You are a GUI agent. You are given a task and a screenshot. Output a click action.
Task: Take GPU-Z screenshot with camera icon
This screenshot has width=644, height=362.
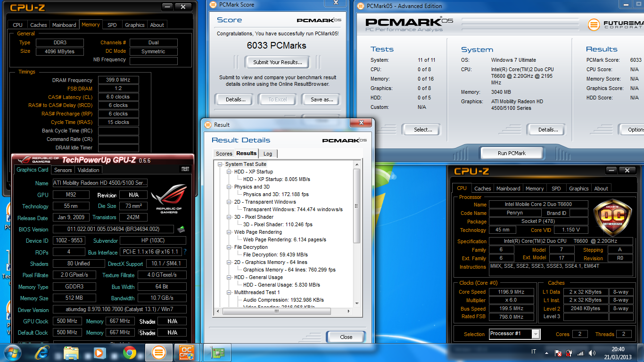185,169
